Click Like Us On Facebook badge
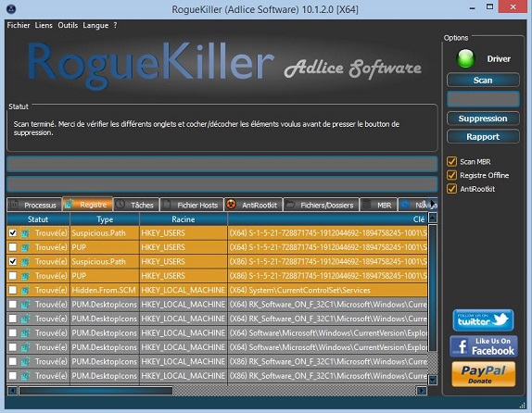Screen dimensions: 532x413 click(484, 346)
